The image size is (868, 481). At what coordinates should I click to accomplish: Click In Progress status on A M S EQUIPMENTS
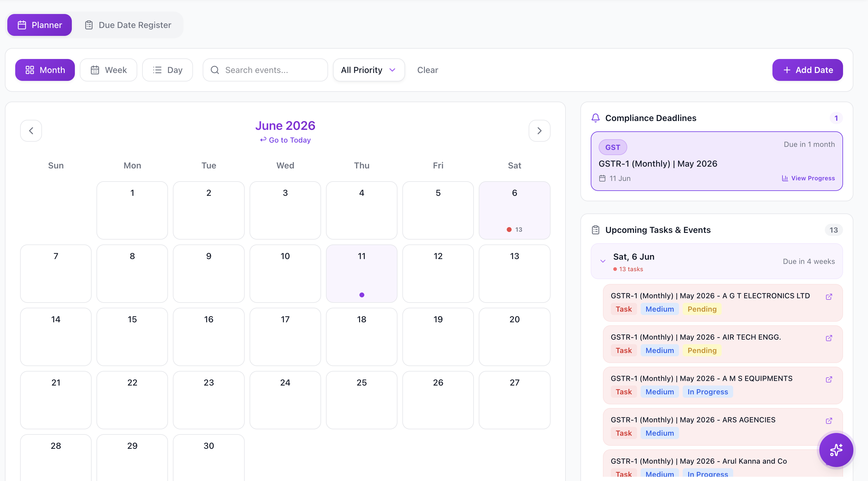pos(708,392)
